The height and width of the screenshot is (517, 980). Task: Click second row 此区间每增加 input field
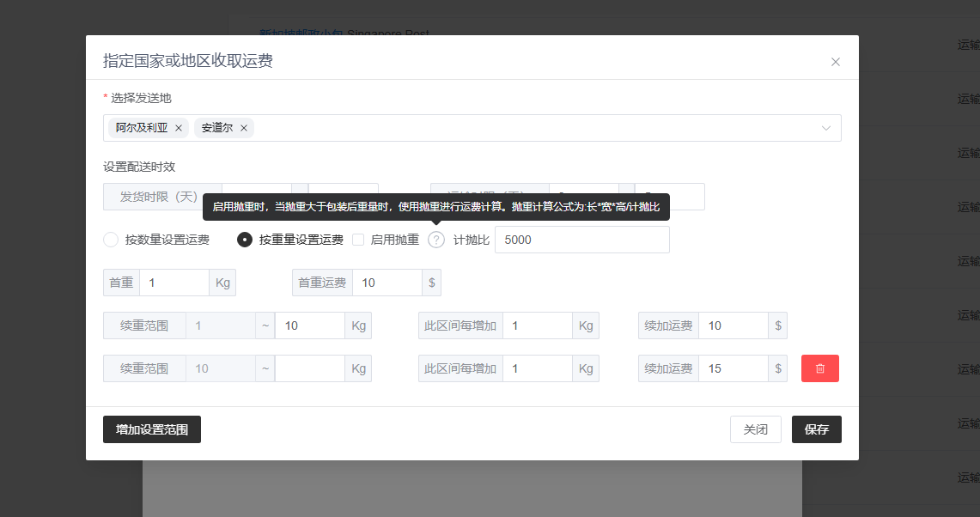(x=537, y=368)
